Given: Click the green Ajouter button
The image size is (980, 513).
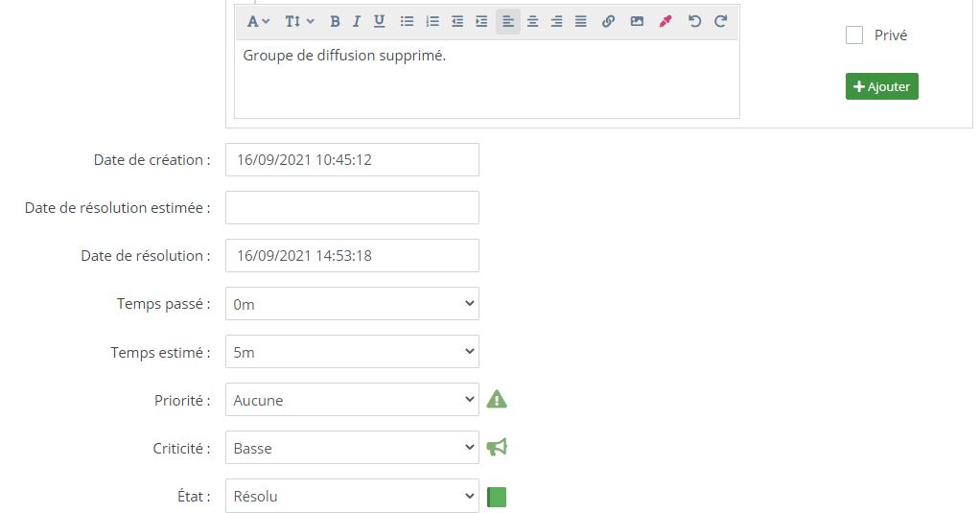Looking at the screenshot, I should point(882,86).
